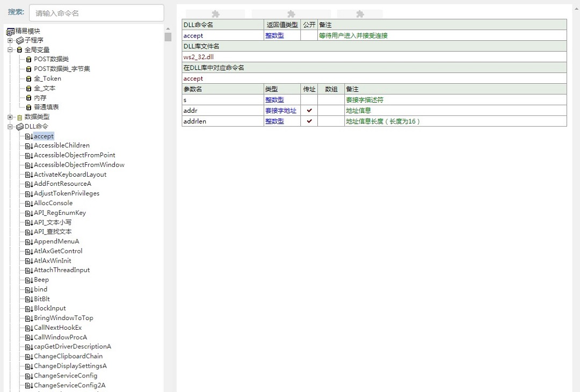The image size is (580, 392).
Task: Click the CallNextHookEx DLL command icon
Action: point(29,328)
